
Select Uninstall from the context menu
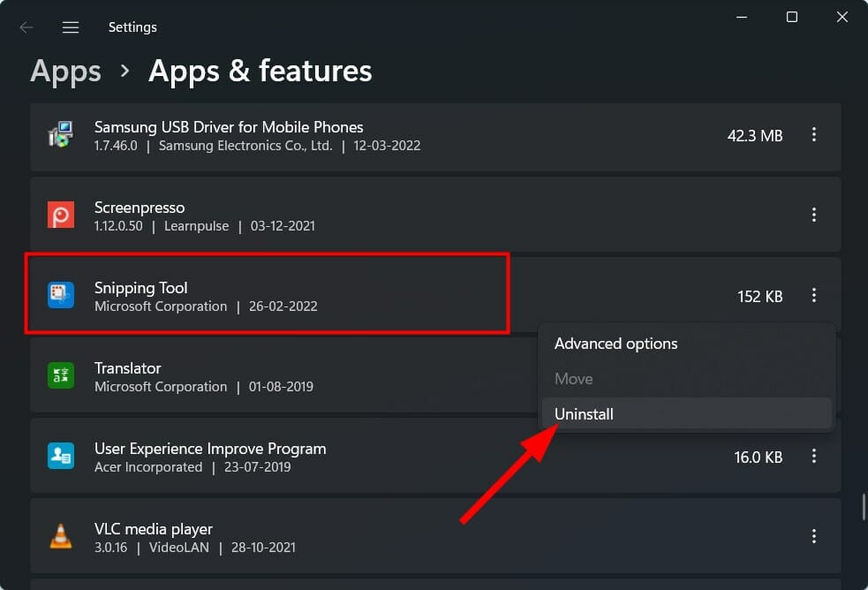tap(584, 413)
